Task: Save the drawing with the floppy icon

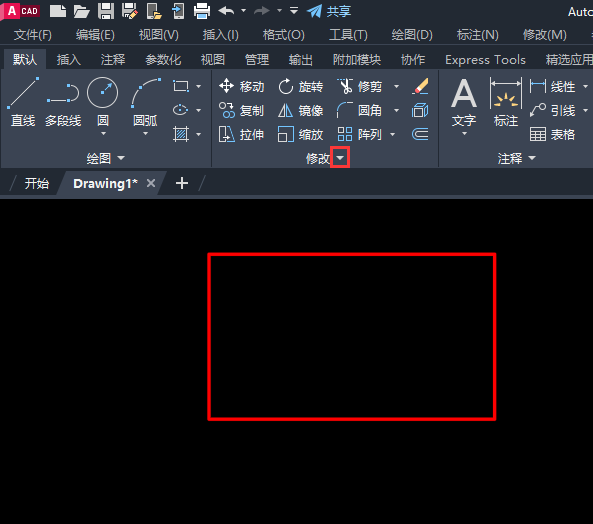Action: click(x=106, y=11)
